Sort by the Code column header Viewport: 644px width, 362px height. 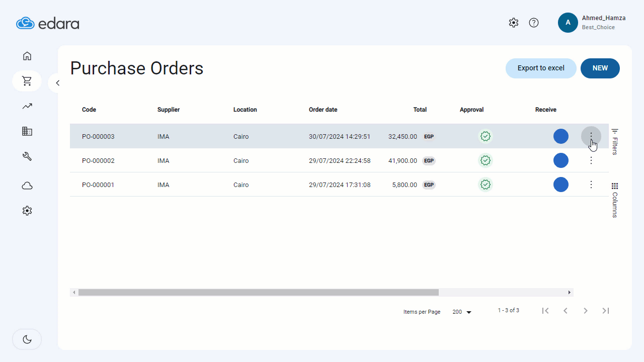coord(89,110)
